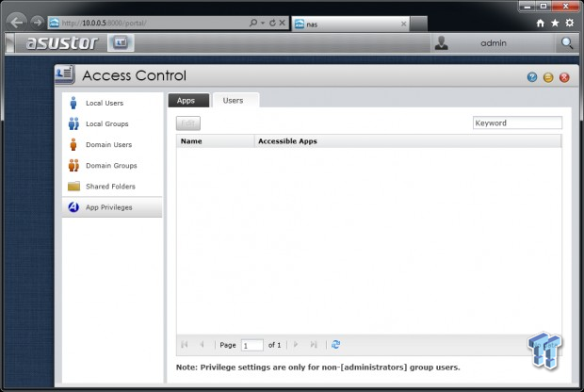Screen dimensions: 584x392
Task: Open Shared Folders section
Action: pos(112,187)
